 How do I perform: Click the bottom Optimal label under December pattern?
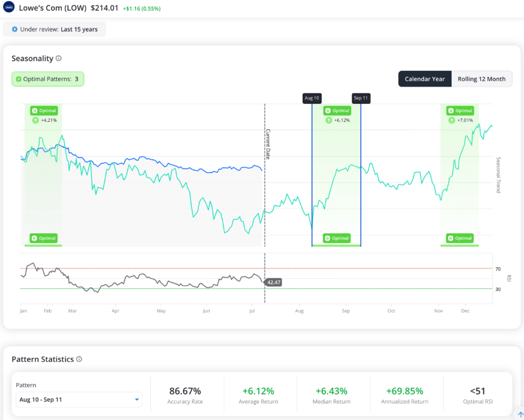(460, 238)
